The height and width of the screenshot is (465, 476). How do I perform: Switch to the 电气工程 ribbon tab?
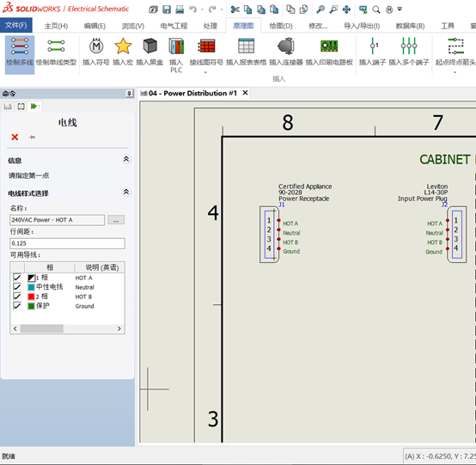click(x=174, y=26)
